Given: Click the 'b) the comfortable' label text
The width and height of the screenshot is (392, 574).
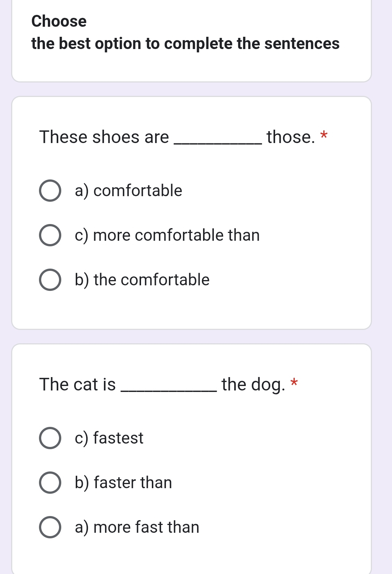Looking at the screenshot, I should click(x=142, y=280).
